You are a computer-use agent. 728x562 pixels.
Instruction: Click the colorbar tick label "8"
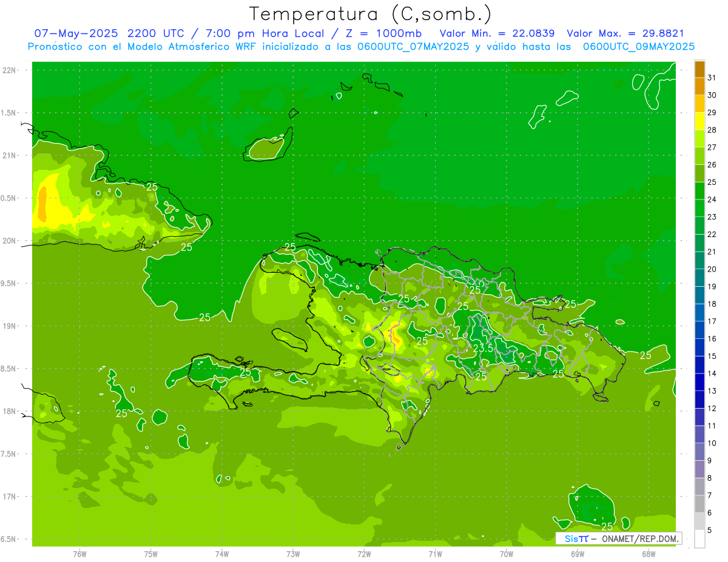pyautogui.click(x=710, y=478)
